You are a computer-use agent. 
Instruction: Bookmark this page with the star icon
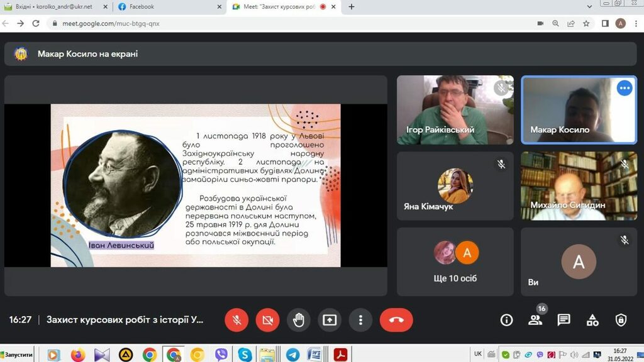[586, 23]
